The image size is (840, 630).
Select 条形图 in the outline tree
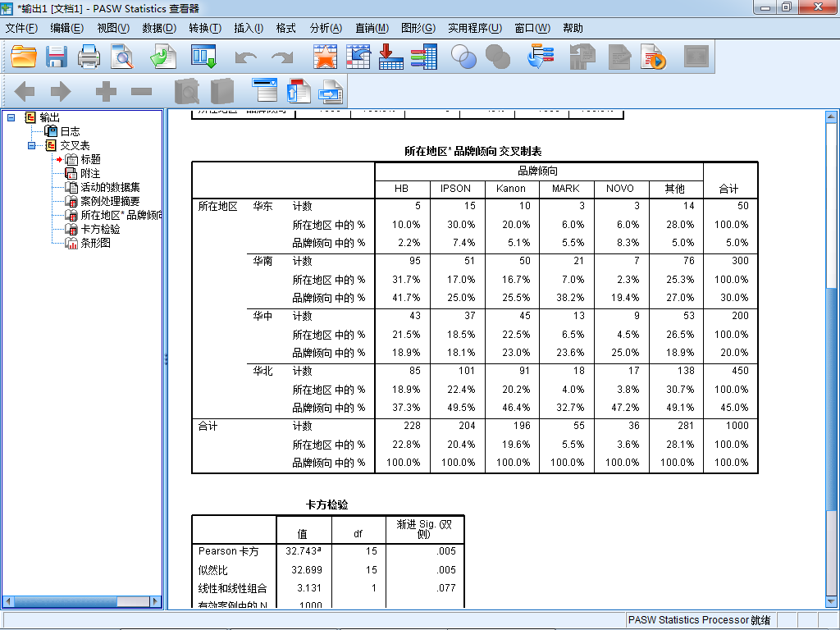(95, 243)
